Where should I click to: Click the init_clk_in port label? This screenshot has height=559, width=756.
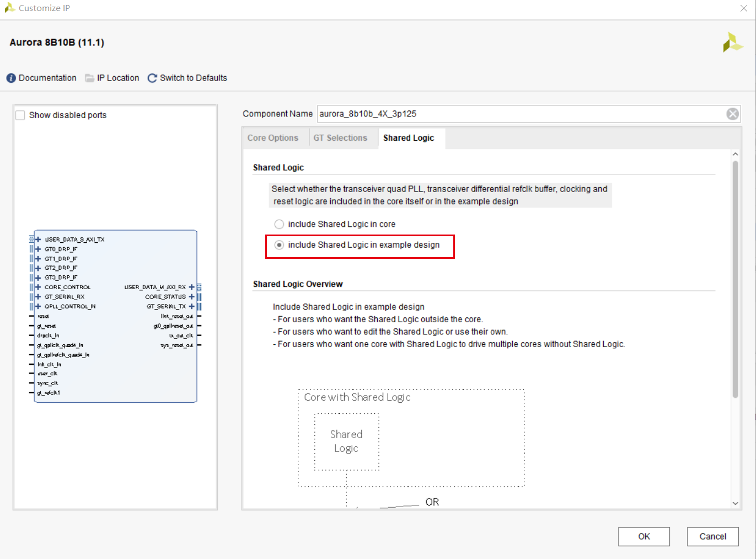[x=49, y=364]
